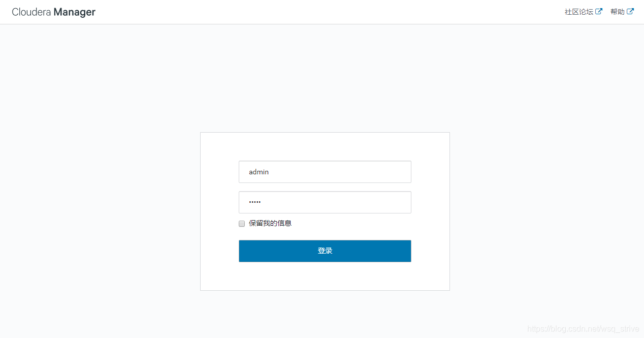Focus the password field with dots
The height and width of the screenshot is (338, 644).
tap(325, 202)
